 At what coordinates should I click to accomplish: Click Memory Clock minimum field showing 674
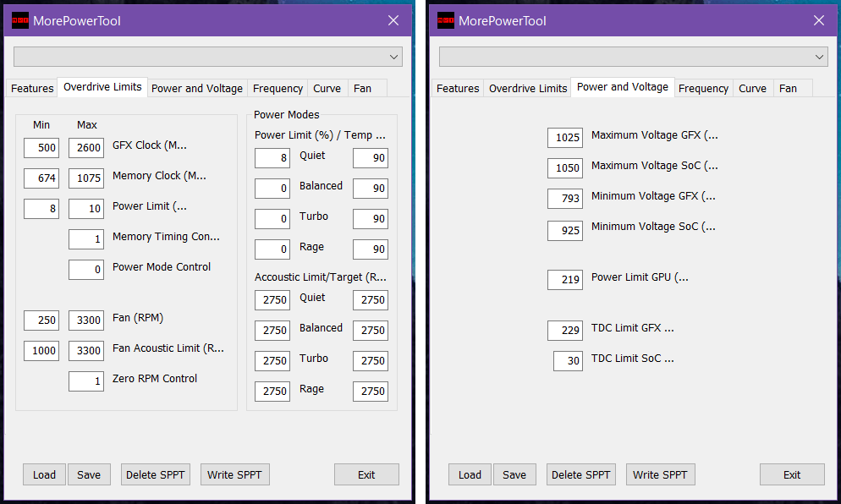tap(41, 178)
